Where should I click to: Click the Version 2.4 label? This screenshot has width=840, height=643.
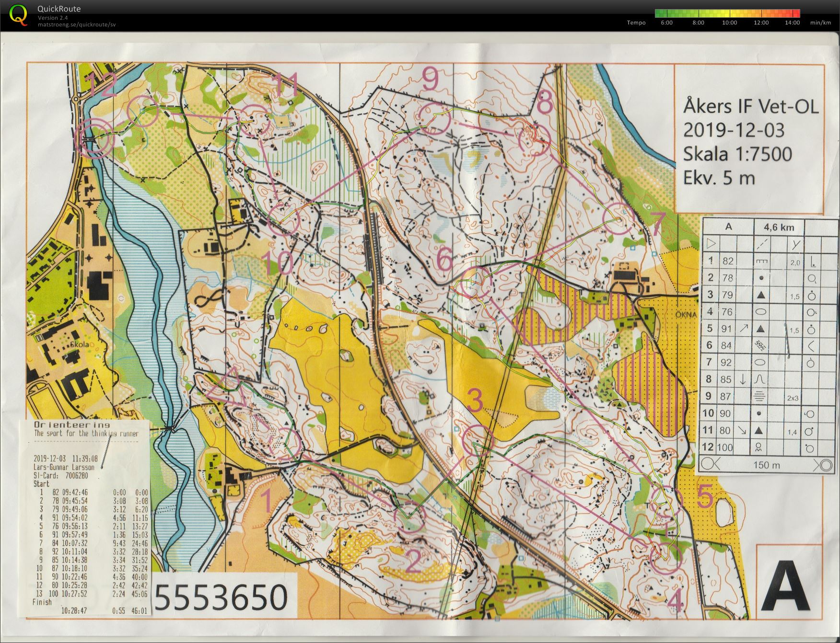(53, 18)
